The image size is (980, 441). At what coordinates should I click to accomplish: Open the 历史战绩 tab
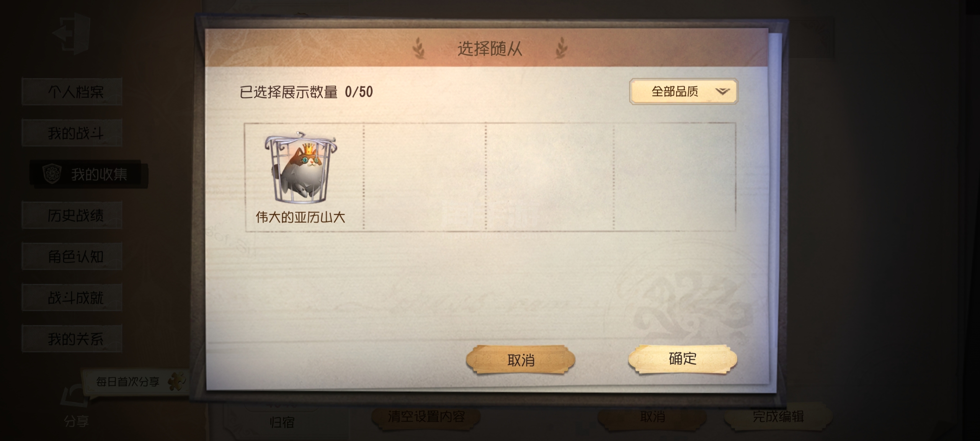pos(72,215)
